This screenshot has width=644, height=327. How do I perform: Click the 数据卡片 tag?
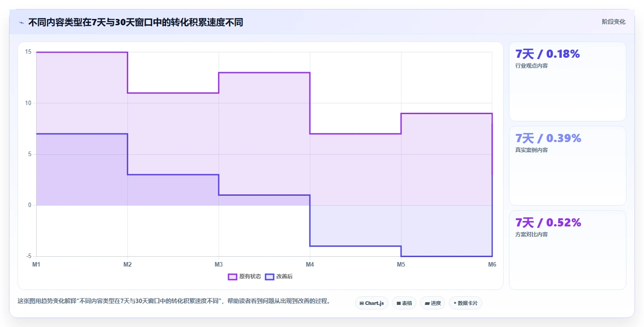click(x=465, y=303)
